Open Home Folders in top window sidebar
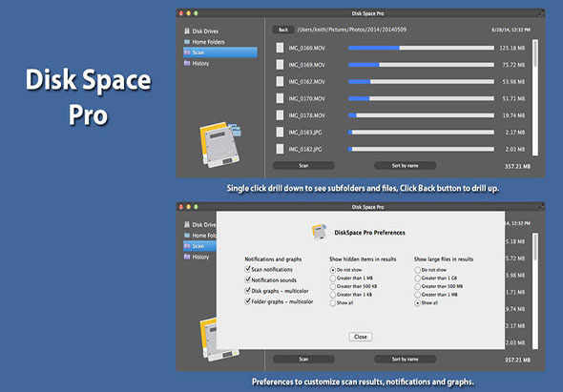This screenshot has height=392, width=563. click(x=204, y=42)
